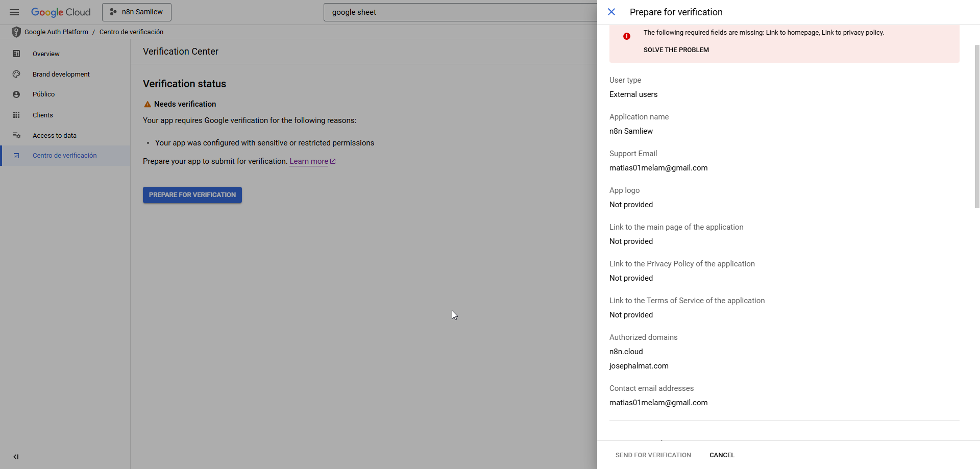The width and height of the screenshot is (980, 469).
Task: Open Brand development in sidebar
Action: pyautogui.click(x=65, y=74)
